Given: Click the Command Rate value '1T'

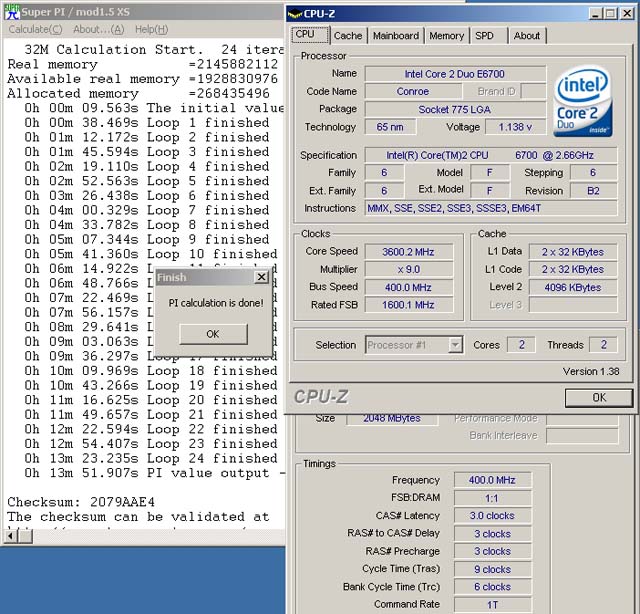Looking at the screenshot, I should coord(492,605).
